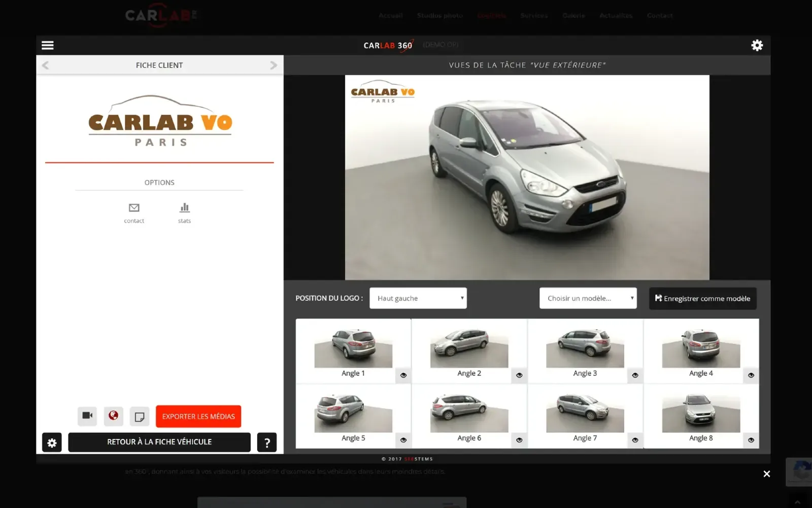Select the Angle 7 thumbnail

585,412
